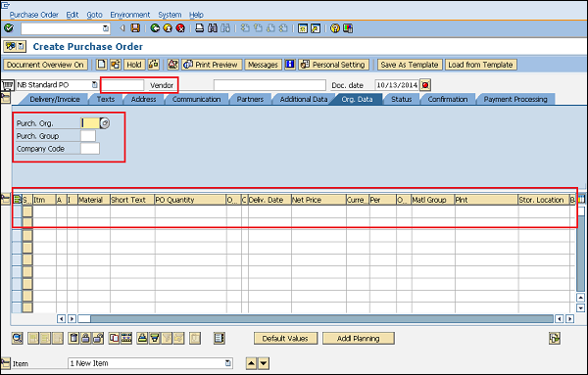Switch to the Status tab
588x375 pixels.
(x=402, y=99)
